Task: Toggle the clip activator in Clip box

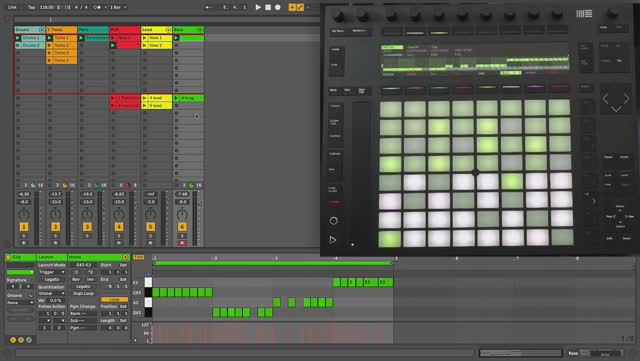Action: 8,257
